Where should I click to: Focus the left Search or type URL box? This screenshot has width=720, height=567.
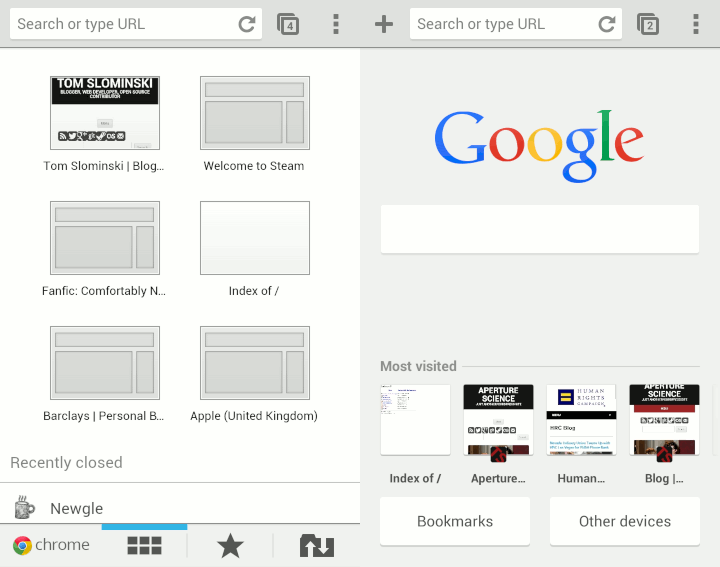click(136, 24)
